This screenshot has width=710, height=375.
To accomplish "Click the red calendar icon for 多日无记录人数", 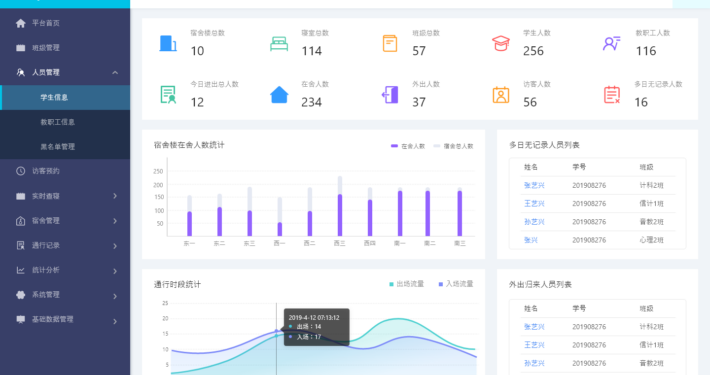I will point(612,95).
